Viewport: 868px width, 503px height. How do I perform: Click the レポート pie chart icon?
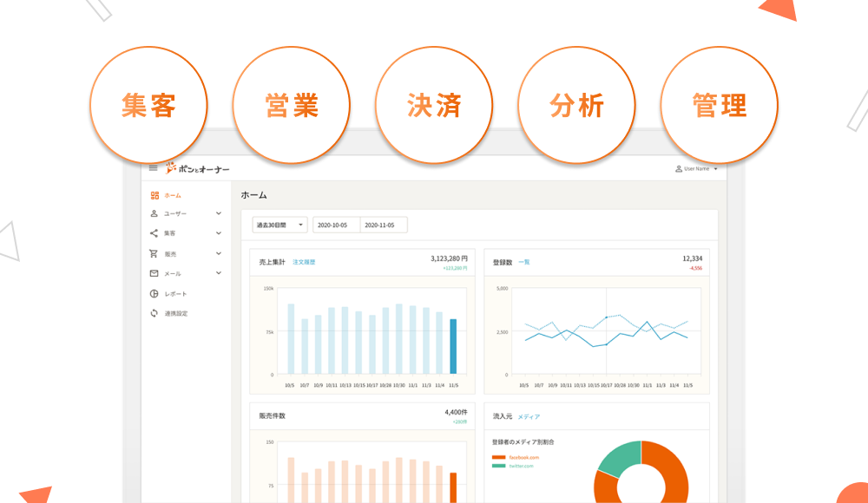(x=155, y=294)
